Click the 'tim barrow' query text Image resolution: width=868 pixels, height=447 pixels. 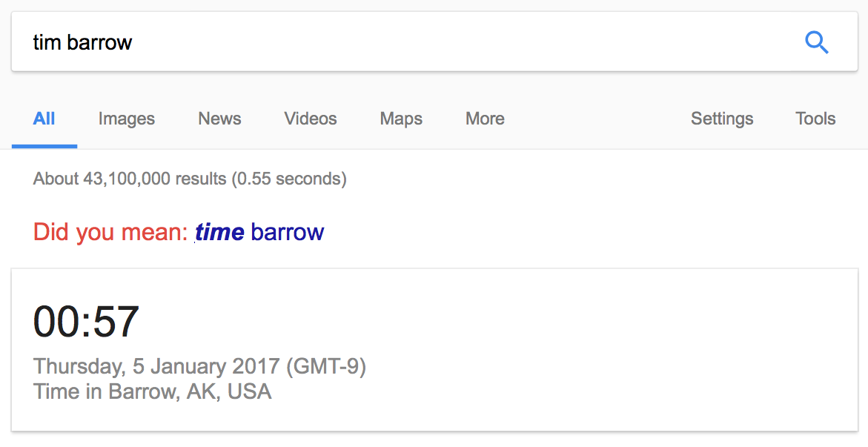pyautogui.click(x=82, y=42)
